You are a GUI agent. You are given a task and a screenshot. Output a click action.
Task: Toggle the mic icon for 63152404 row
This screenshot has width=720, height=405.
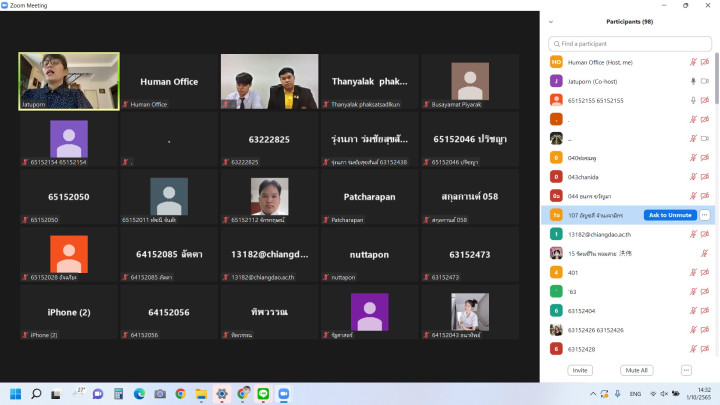(x=693, y=311)
